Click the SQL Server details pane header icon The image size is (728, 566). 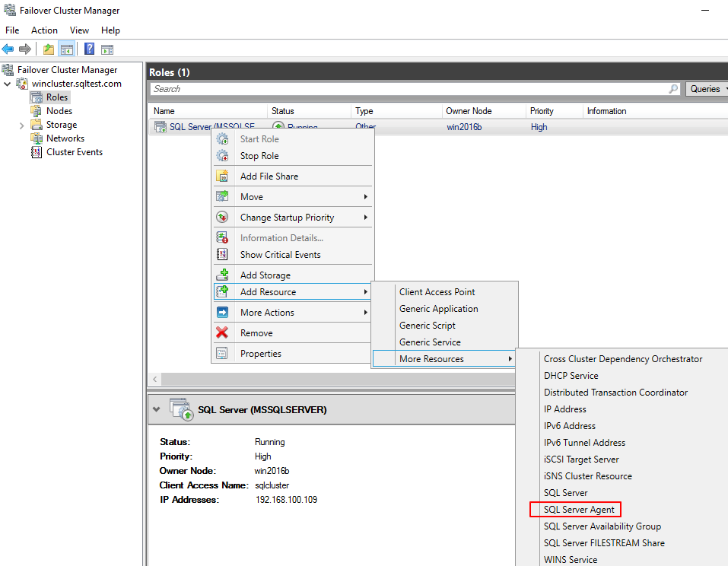click(181, 409)
